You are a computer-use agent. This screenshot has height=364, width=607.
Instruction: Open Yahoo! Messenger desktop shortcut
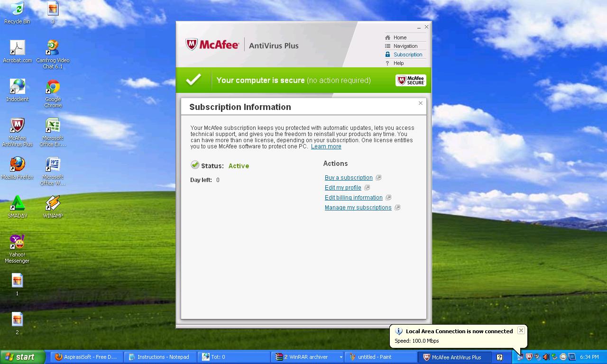click(x=17, y=248)
